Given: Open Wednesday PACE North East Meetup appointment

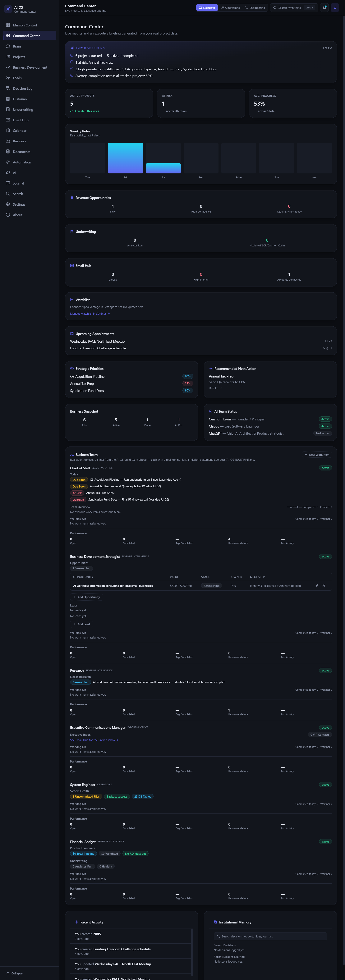Looking at the screenshot, I should point(201,341).
